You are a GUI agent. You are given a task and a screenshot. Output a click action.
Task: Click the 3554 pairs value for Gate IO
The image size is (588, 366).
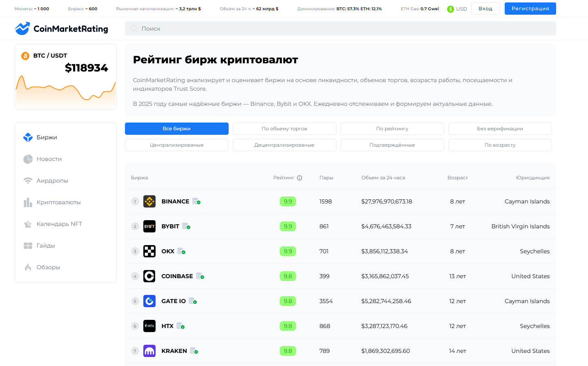pos(326,301)
